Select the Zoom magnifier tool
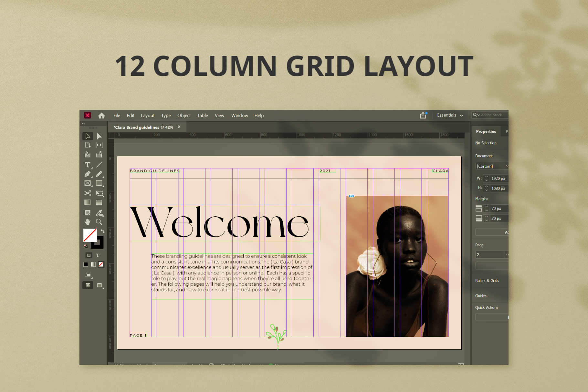The width and height of the screenshot is (588, 392). click(x=99, y=222)
